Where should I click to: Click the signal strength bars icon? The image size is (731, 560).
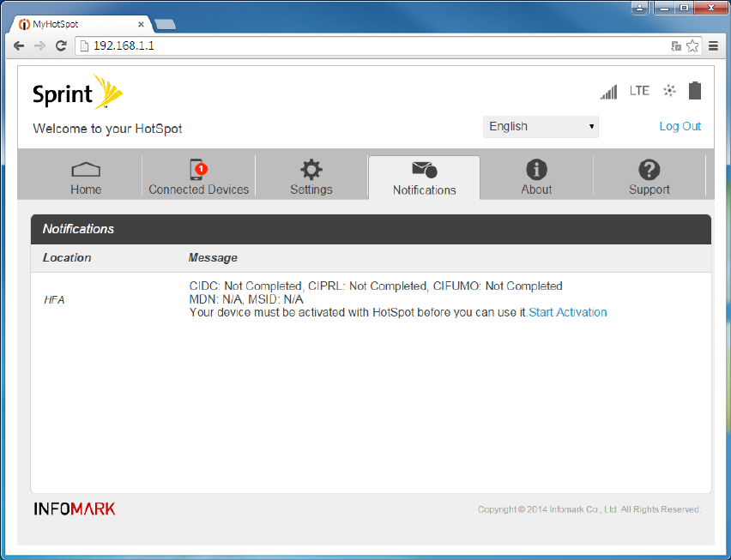coord(609,91)
